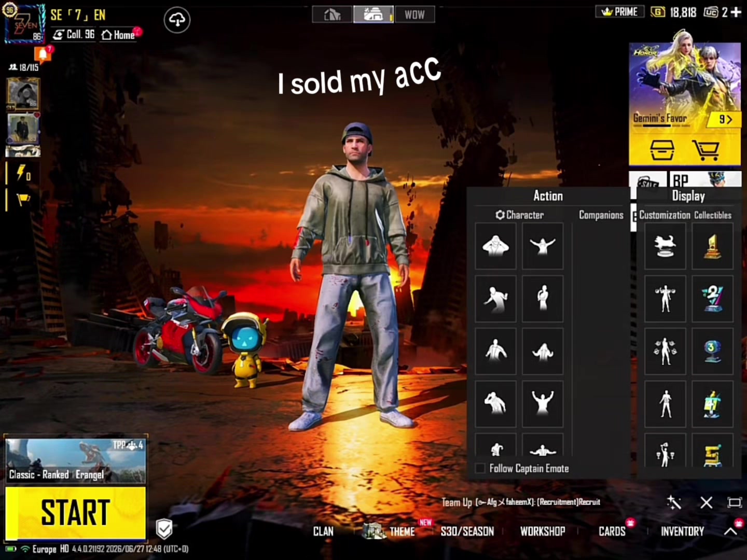Screen dimensions: 747x560
Task: Open the INVENTORY menu
Action: (x=682, y=531)
